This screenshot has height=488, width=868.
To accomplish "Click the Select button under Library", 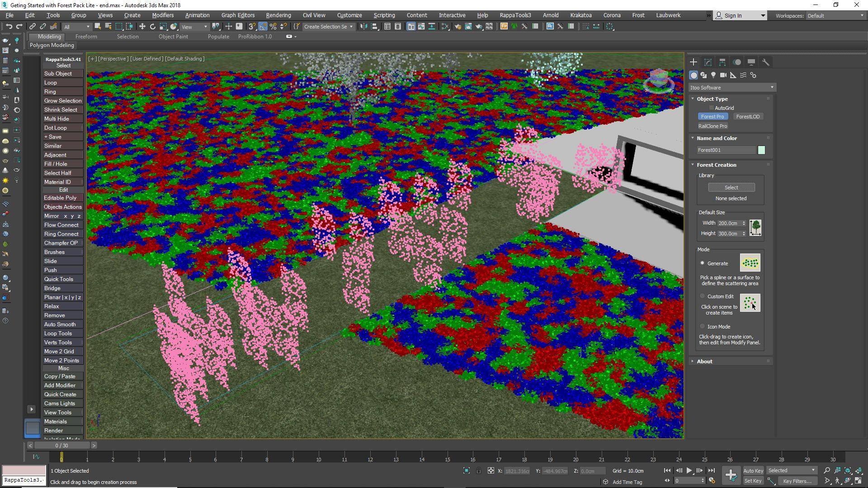I will [730, 187].
